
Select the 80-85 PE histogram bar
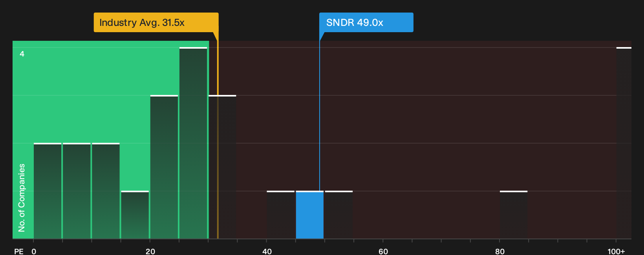click(x=514, y=215)
